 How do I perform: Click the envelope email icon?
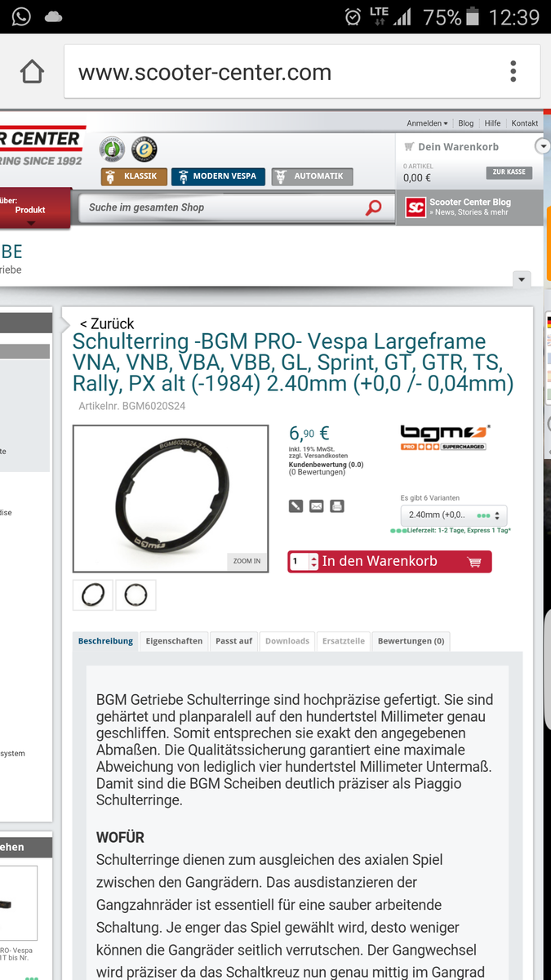coord(317,506)
